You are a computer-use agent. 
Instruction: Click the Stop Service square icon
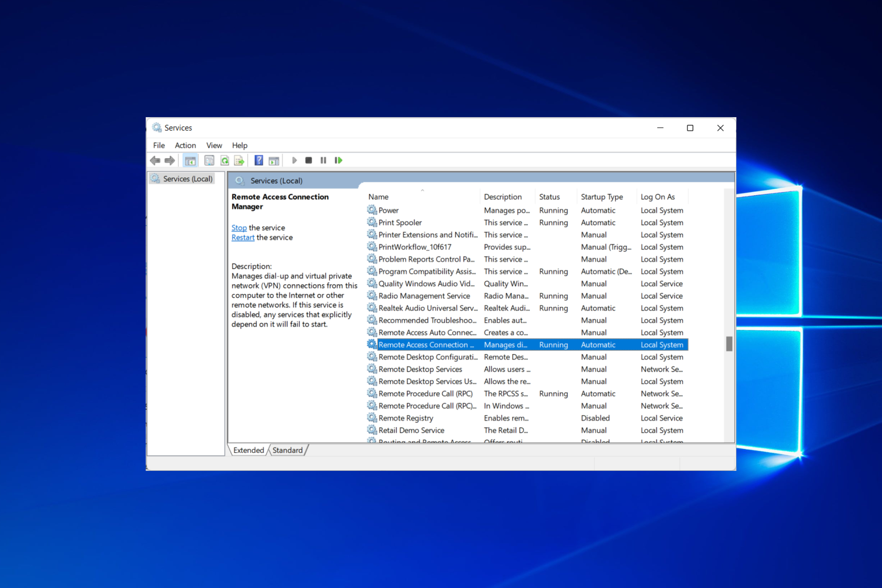tap(309, 160)
